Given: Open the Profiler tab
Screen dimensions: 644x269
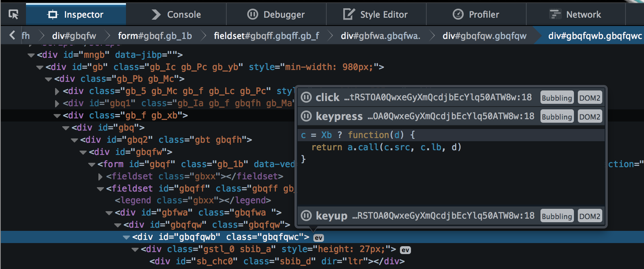Looking at the screenshot, I should tap(476, 15).
